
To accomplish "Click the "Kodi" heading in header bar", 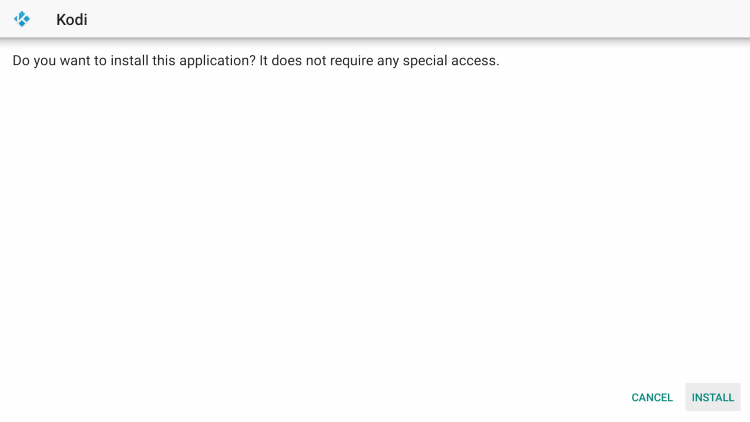I will (x=72, y=20).
